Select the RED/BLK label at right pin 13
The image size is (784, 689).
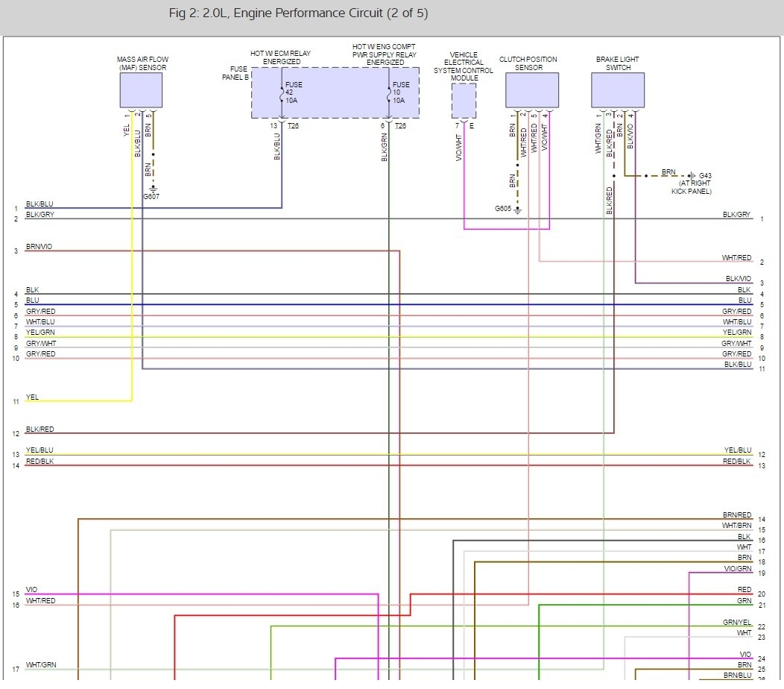[x=737, y=461]
